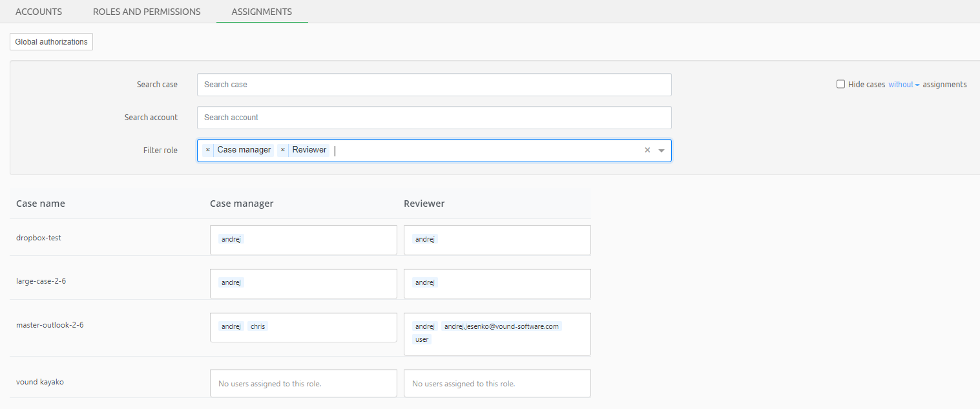Click the empty Reviewer box for vound kayako
Screen dimensions: 980x409
[x=497, y=383]
